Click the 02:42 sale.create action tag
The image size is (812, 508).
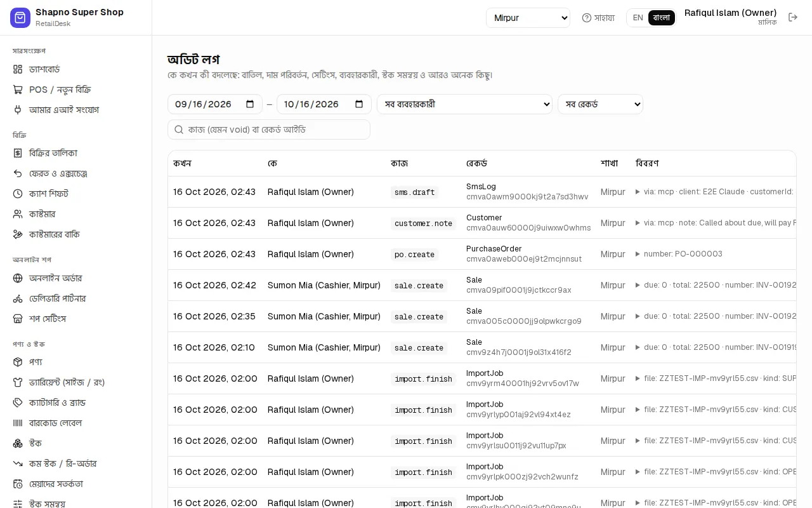(x=419, y=286)
